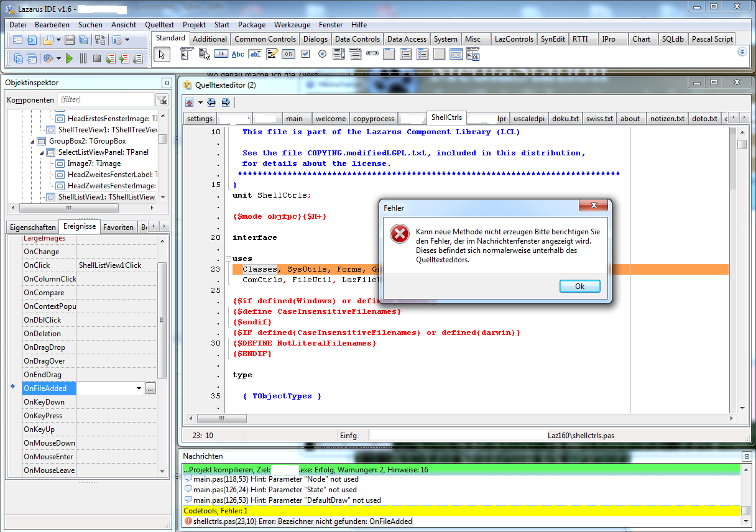This screenshot has width=756, height=532.
Task: Choose the TCheckBox palette component
Action: pos(305,54)
